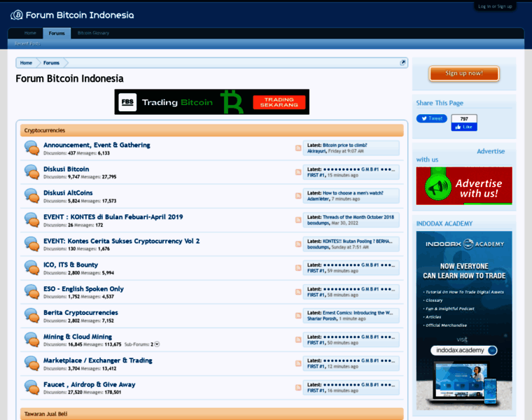Click the chat bubble icon beside Berita Cryptocurrencies
This screenshot has height=420, width=532.
tap(32, 316)
